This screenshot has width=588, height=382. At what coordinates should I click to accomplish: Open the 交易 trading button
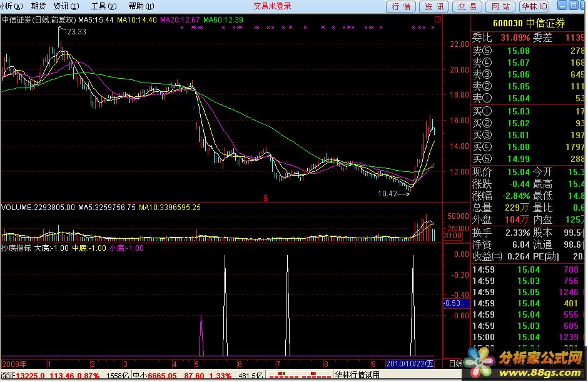467,6
